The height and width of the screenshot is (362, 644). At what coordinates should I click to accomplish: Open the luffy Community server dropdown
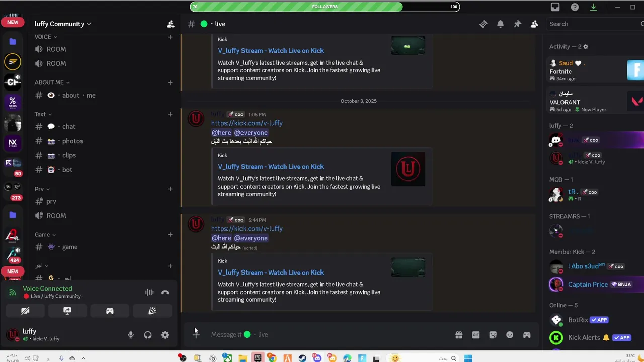(x=63, y=24)
